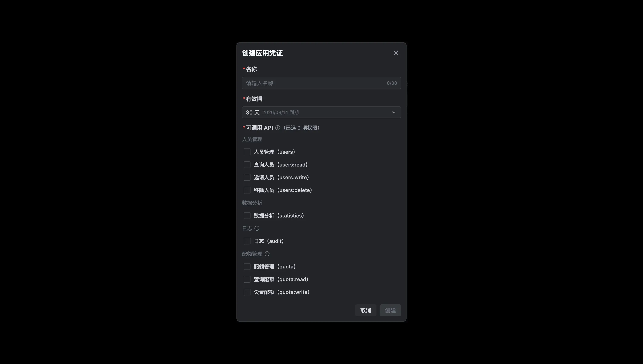
Task: Click the (已选 0 项权限) text
Action: (x=301, y=128)
